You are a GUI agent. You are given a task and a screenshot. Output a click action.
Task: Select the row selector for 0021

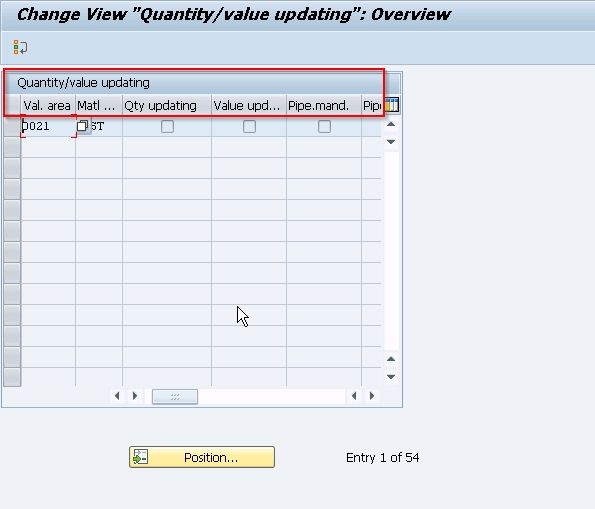click(x=12, y=126)
